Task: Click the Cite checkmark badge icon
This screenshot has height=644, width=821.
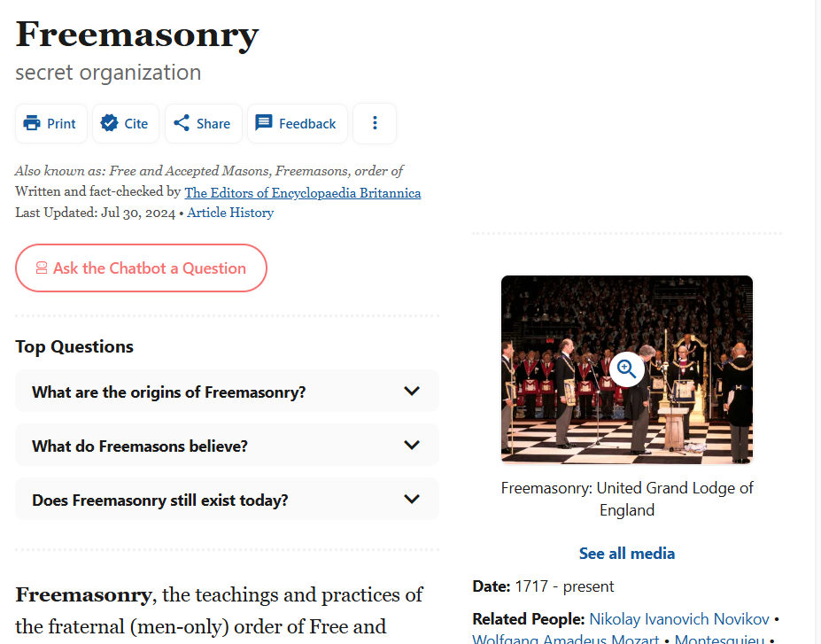Action: point(110,123)
